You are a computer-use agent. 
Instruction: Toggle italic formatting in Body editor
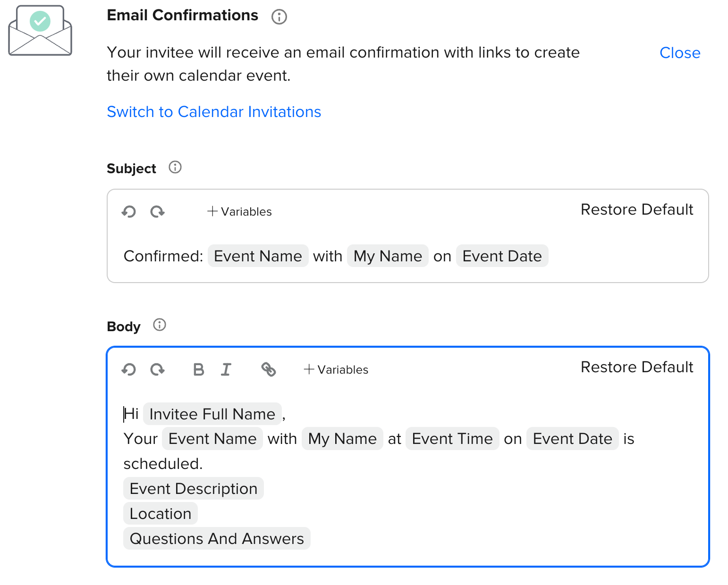tap(226, 369)
